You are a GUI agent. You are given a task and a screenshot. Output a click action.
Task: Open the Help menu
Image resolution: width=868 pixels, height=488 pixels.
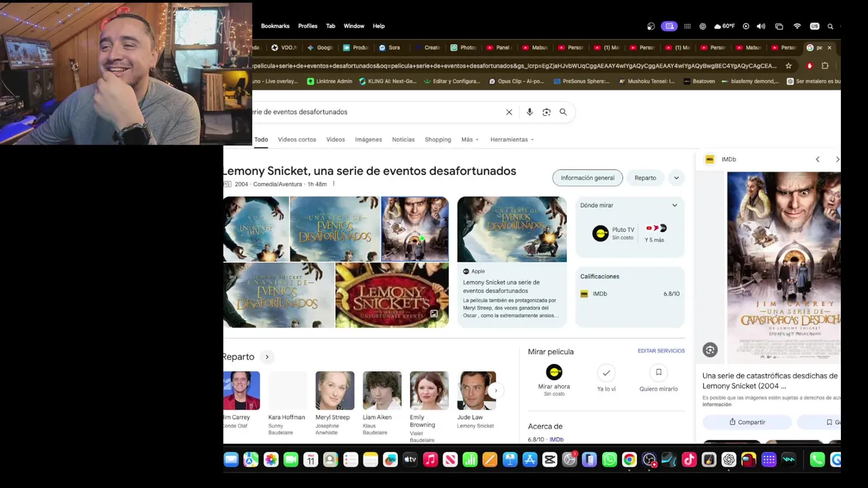pos(378,26)
